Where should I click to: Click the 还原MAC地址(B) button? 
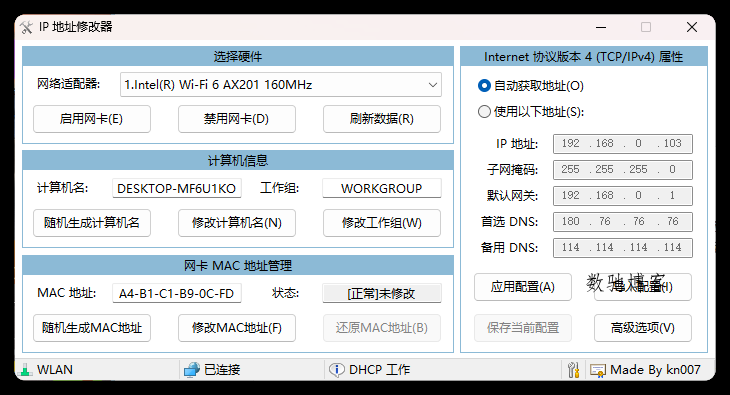click(x=382, y=328)
